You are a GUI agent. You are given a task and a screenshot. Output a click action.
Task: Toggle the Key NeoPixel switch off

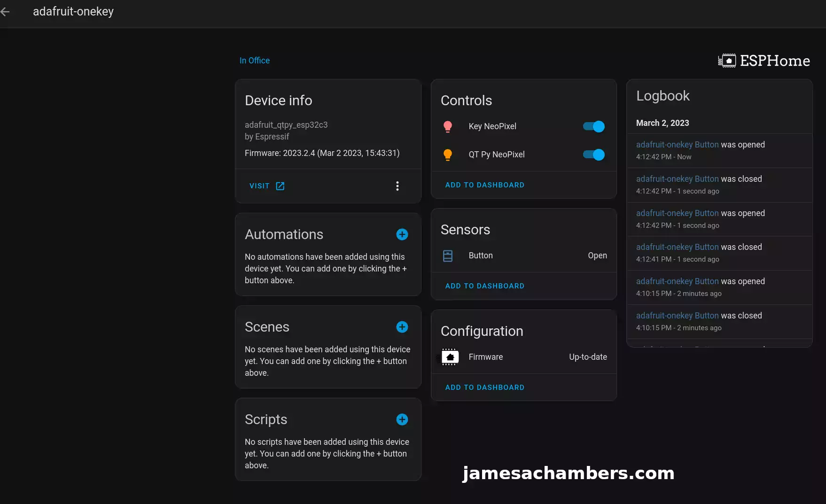coord(594,126)
